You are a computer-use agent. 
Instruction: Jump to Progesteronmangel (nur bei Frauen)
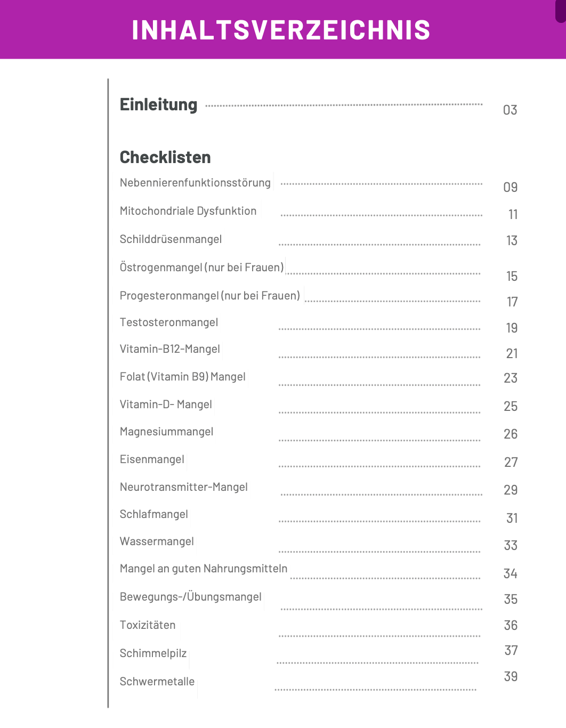tap(209, 296)
